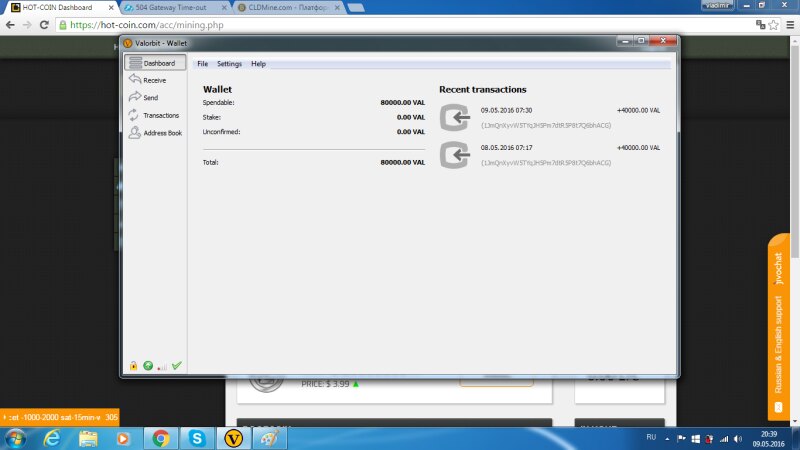The image size is (800, 450).
Task: Click the green sync checkmark icon
Action: coord(177,366)
